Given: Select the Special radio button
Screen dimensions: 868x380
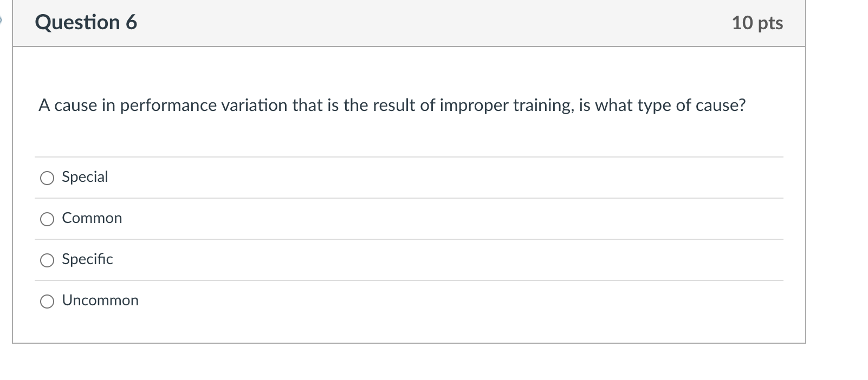Looking at the screenshot, I should coord(47,178).
